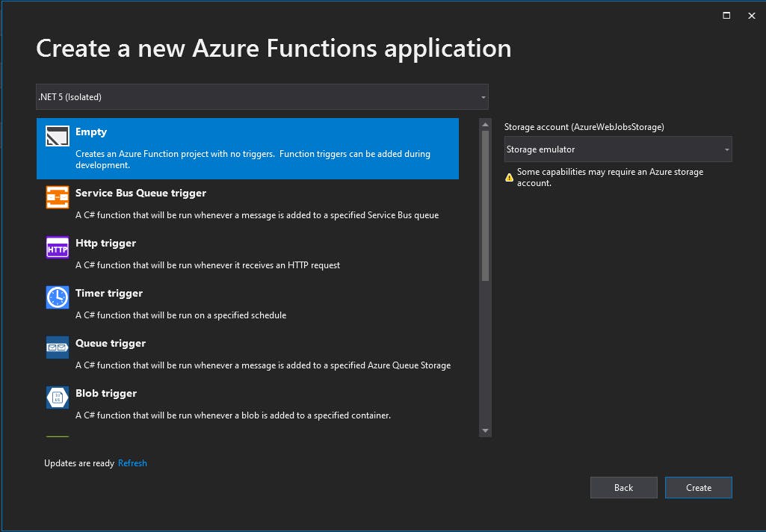Click the scroll up arrow in template list
The height and width of the screenshot is (532, 766).
(x=485, y=125)
